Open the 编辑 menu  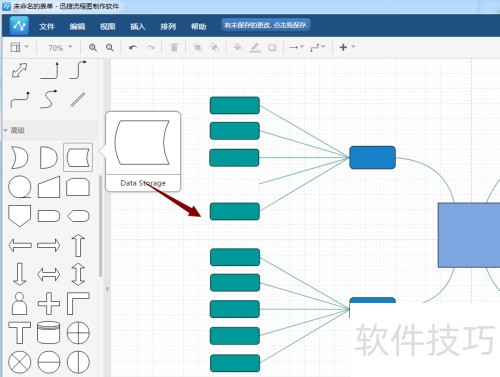point(77,26)
